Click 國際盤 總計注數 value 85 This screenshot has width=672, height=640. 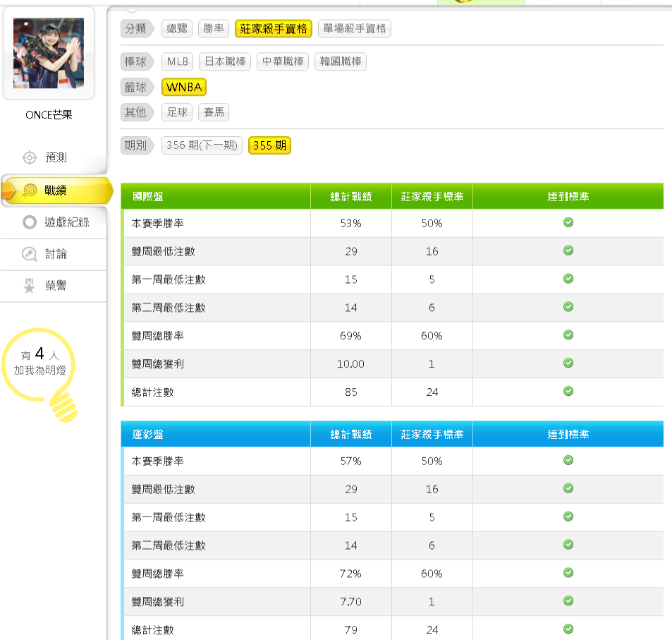351,392
